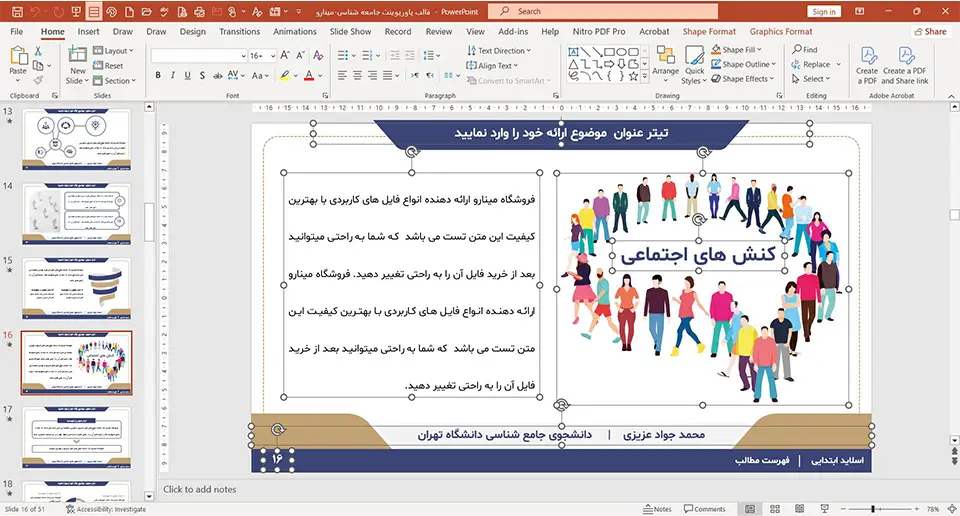The image size is (960, 516).
Task: Toggle Underline formatting
Action: (187, 75)
